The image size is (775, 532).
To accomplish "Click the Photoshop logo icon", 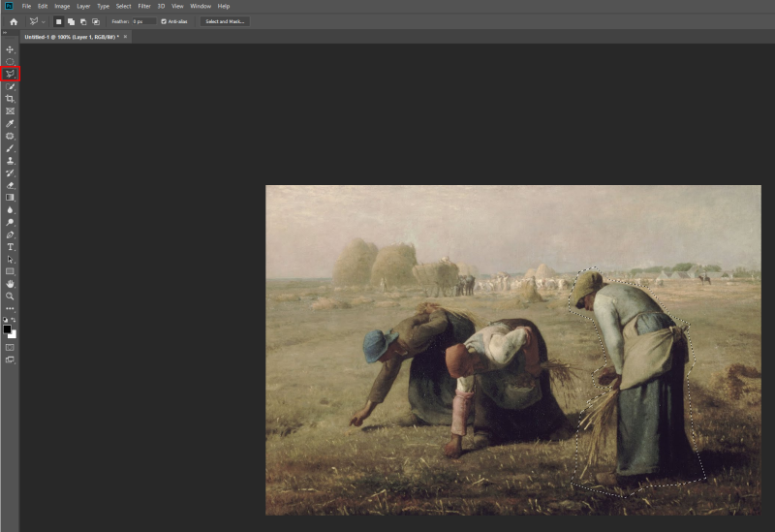I will [9, 6].
